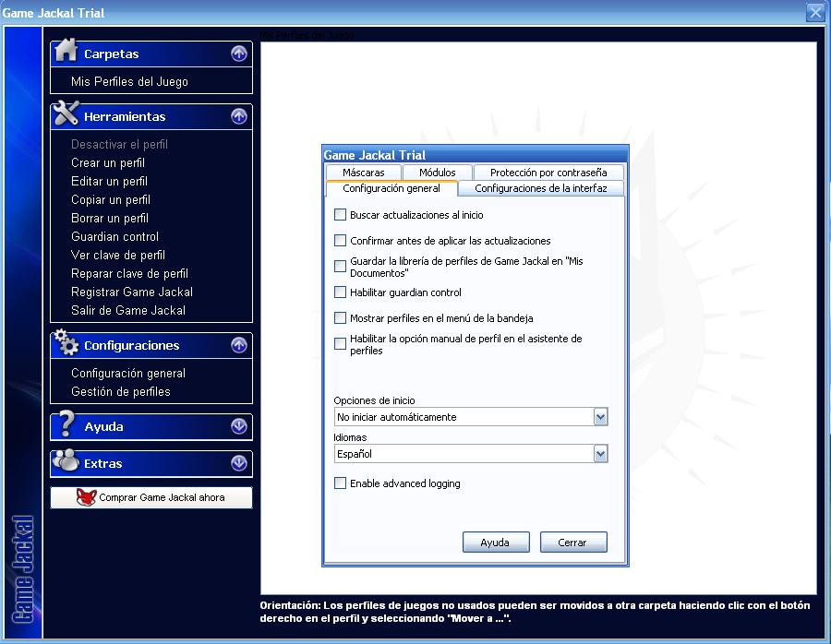Click Comprar Game Jackal ahora button
This screenshot has width=831, height=644.
pos(151,498)
